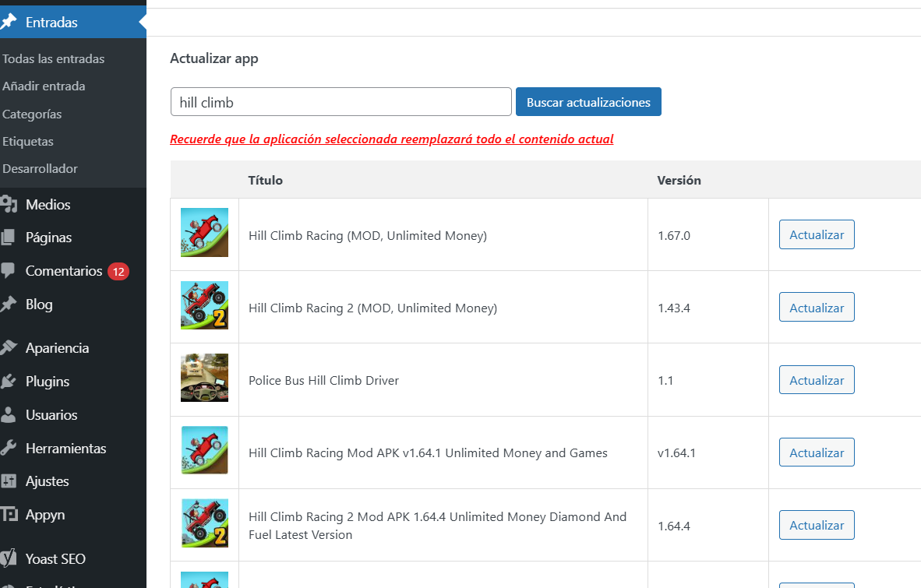The height and width of the screenshot is (588, 921).
Task: Click the Apariencia paintbrush icon
Action: (x=9, y=348)
